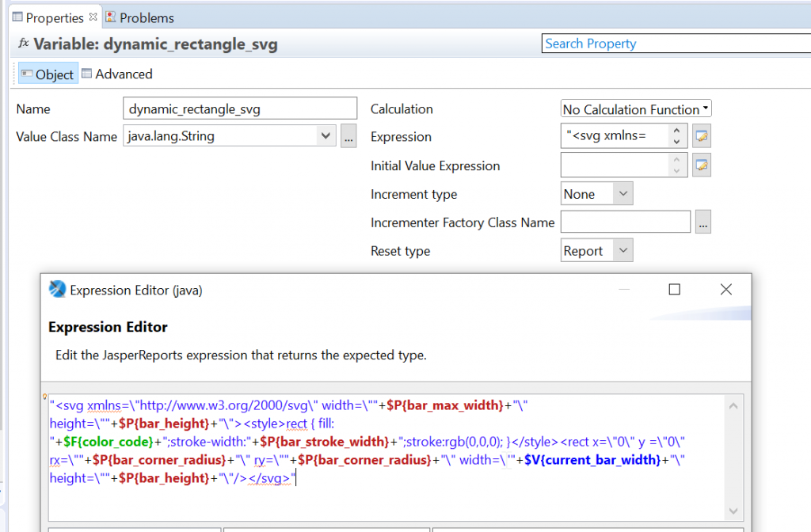
Task: Click inside the Search Property field
Action: click(x=675, y=44)
